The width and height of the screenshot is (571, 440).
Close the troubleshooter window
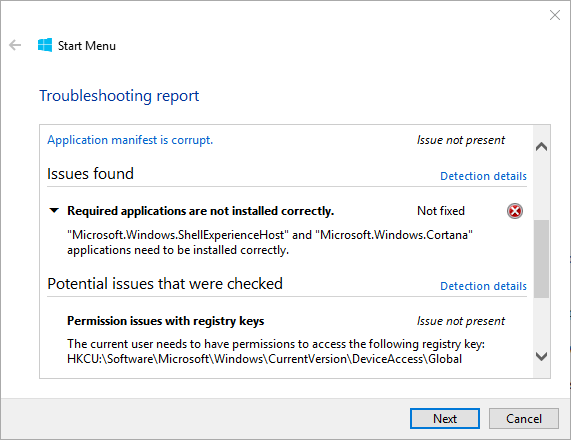pyautogui.click(x=555, y=15)
